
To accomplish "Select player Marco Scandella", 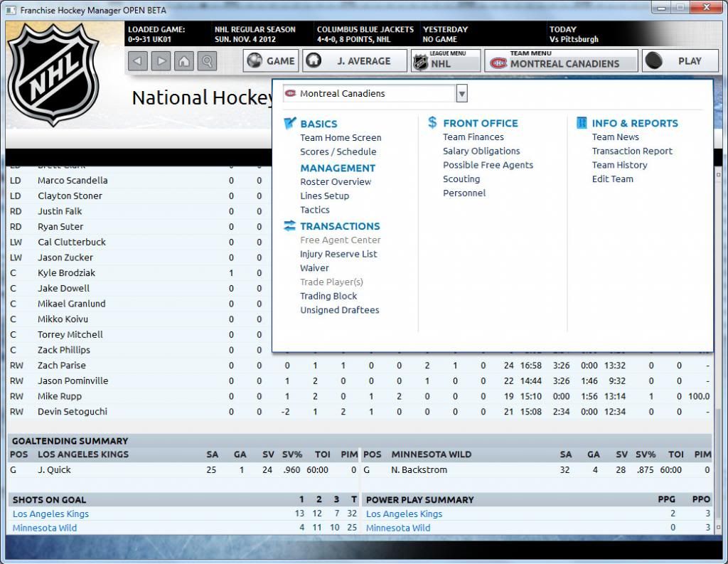I will 73,180.
